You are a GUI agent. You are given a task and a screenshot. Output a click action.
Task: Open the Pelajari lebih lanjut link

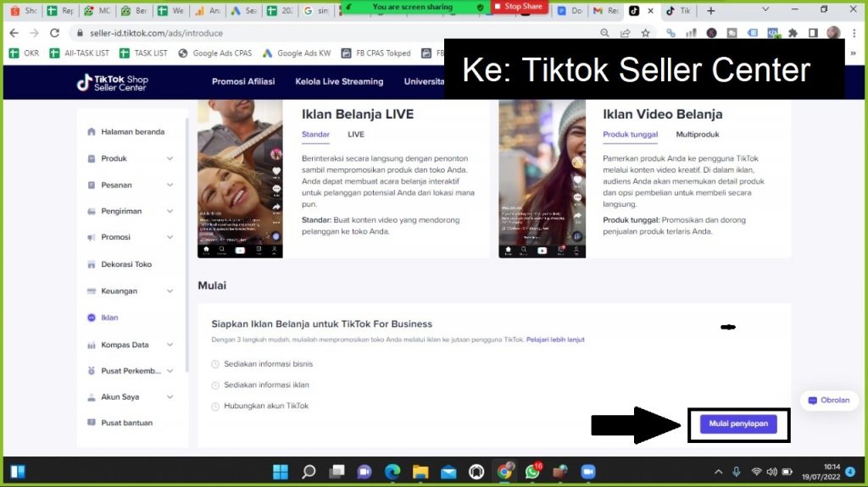555,340
